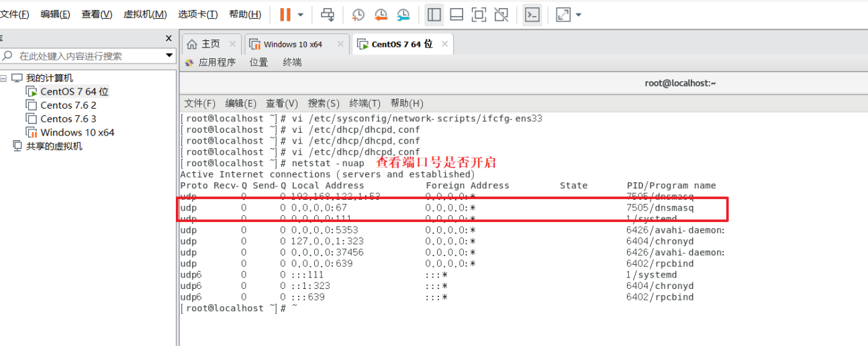
Task: Open the terminal 搜索(S) menu
Action: [324, 103]
